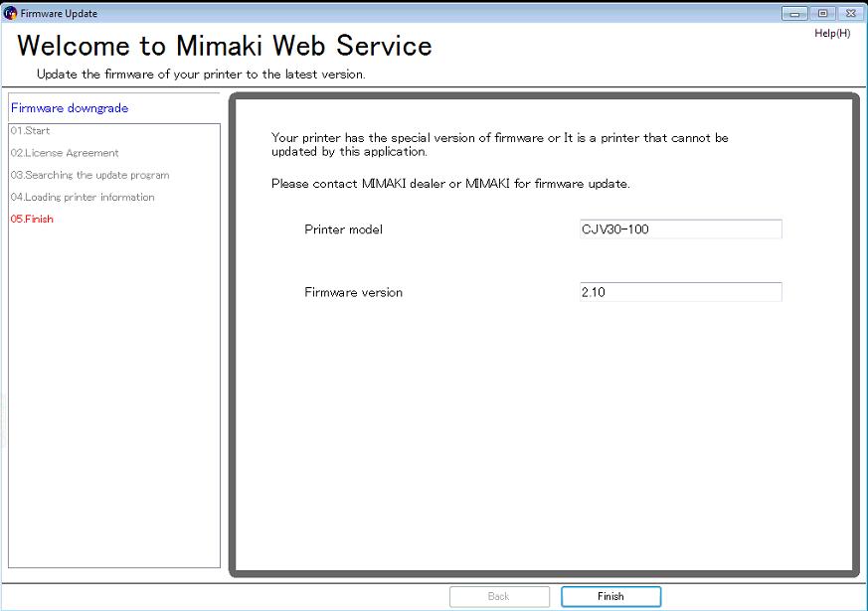
Task: Close the Firmware Update window
Action: tap(851, 13)
